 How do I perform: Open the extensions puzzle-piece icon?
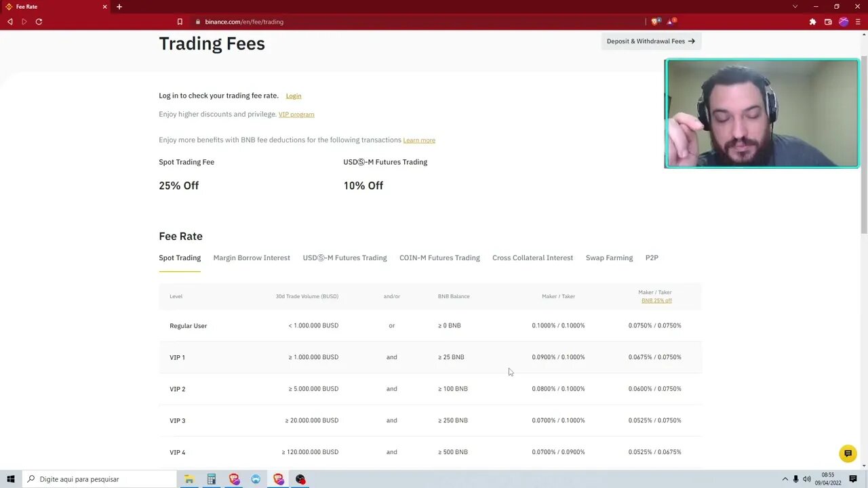[x=812, y=22]
